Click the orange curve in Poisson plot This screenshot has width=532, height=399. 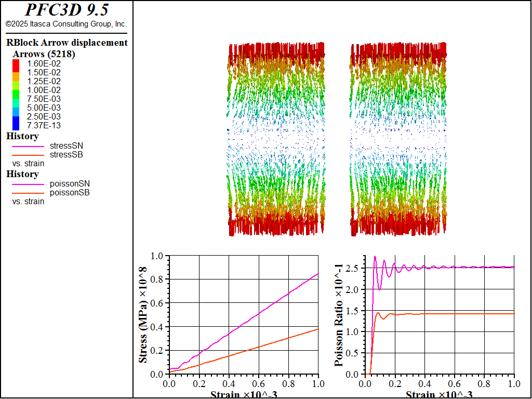441,314
